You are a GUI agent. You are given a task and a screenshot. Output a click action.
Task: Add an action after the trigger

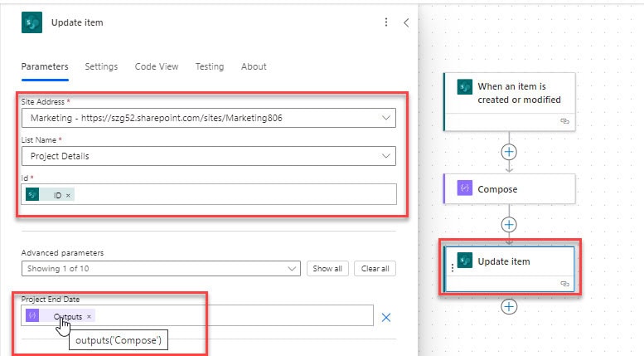coord(509,152)
